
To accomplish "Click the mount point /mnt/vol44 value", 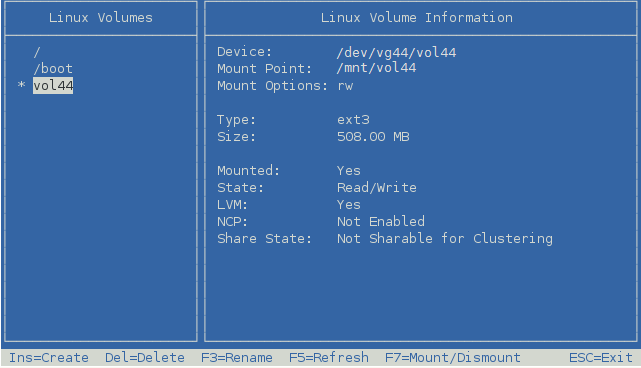I will pyautogui.click(x=377, y=68).
